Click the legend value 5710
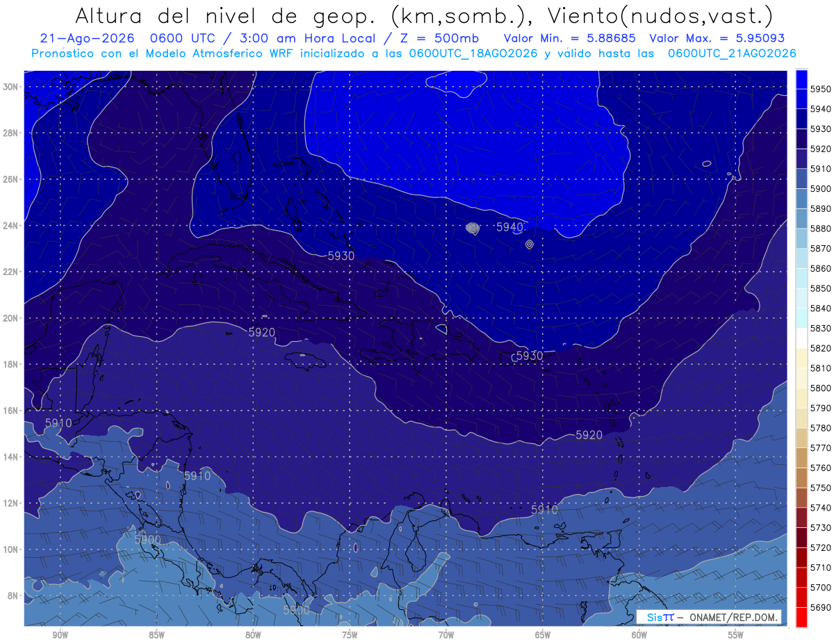Image resolution: width=834 pixels, height=644 pixels. (821, 568)
